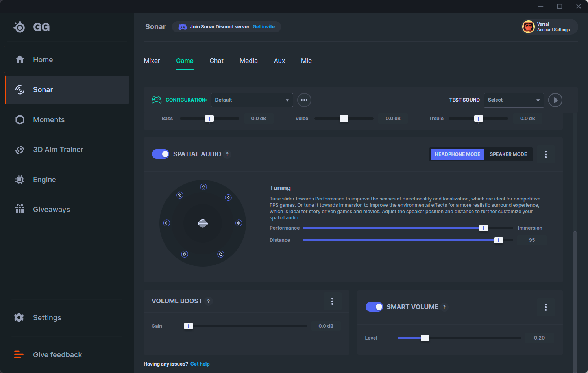Click the Voice 0.0 dB value field
The height and width of the screenshot is (373, 588).
[x=393, y=119]
